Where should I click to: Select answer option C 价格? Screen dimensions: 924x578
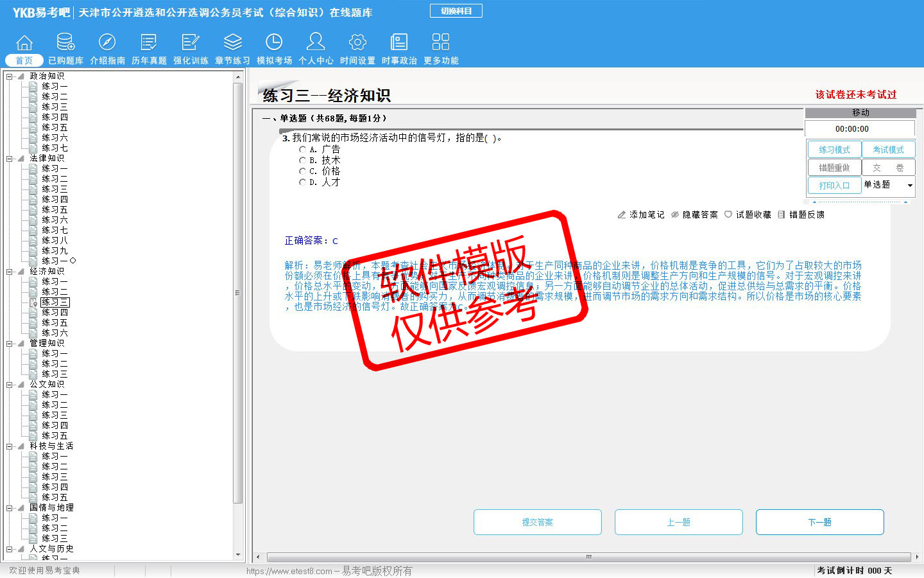303,171
